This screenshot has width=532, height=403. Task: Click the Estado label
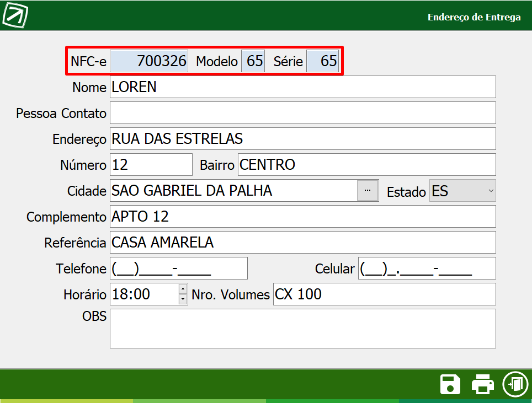coord(407,192)
